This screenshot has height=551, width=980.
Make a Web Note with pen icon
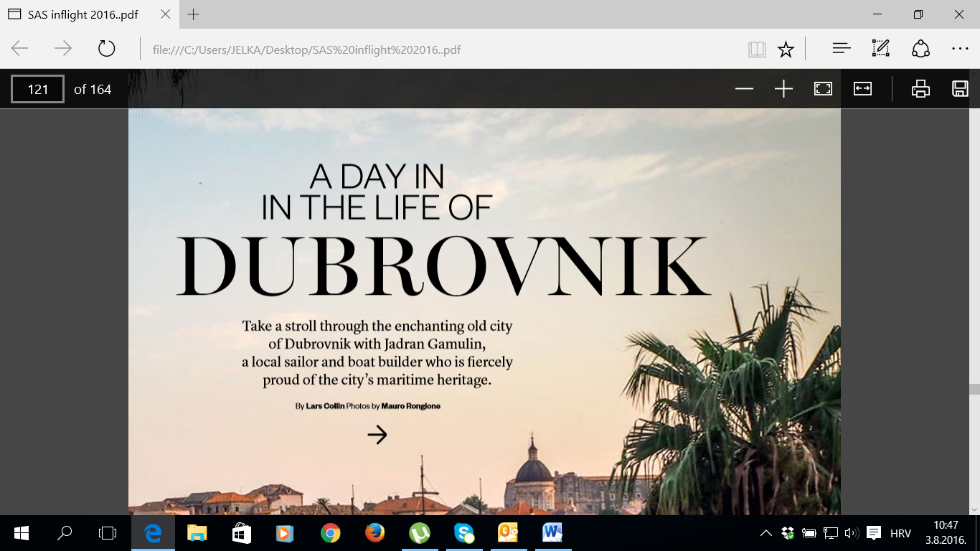click(881, 49)
